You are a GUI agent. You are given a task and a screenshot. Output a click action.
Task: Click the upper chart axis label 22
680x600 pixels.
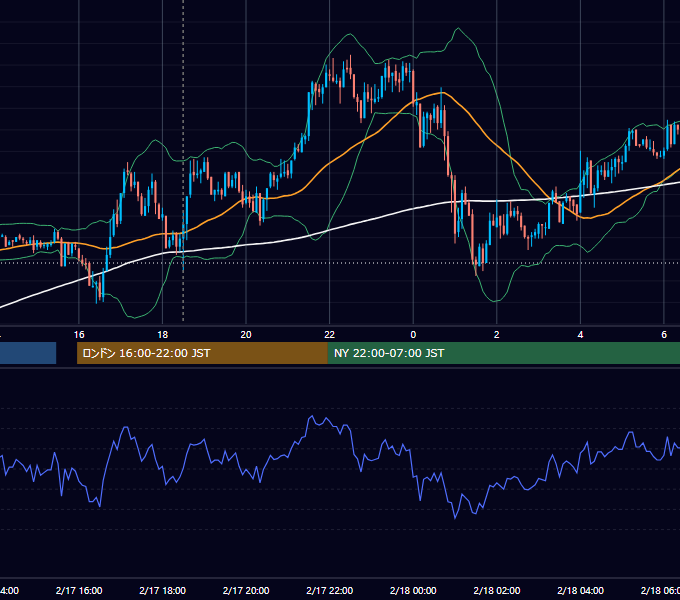coord(330,334)
